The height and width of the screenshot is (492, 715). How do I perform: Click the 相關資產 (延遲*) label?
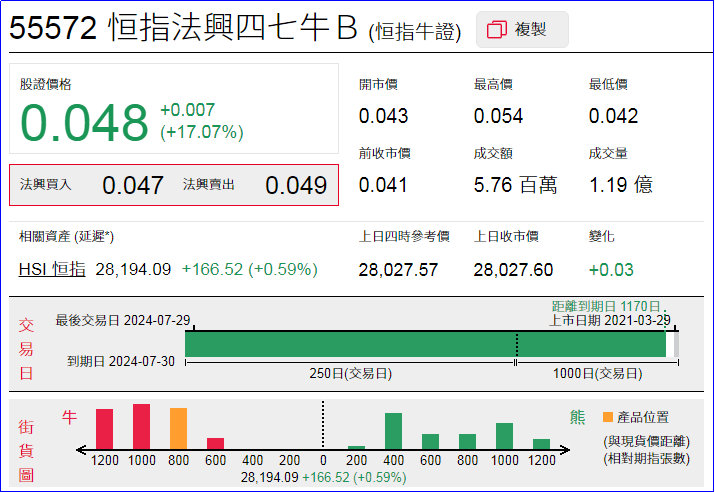tap(66, 236)
